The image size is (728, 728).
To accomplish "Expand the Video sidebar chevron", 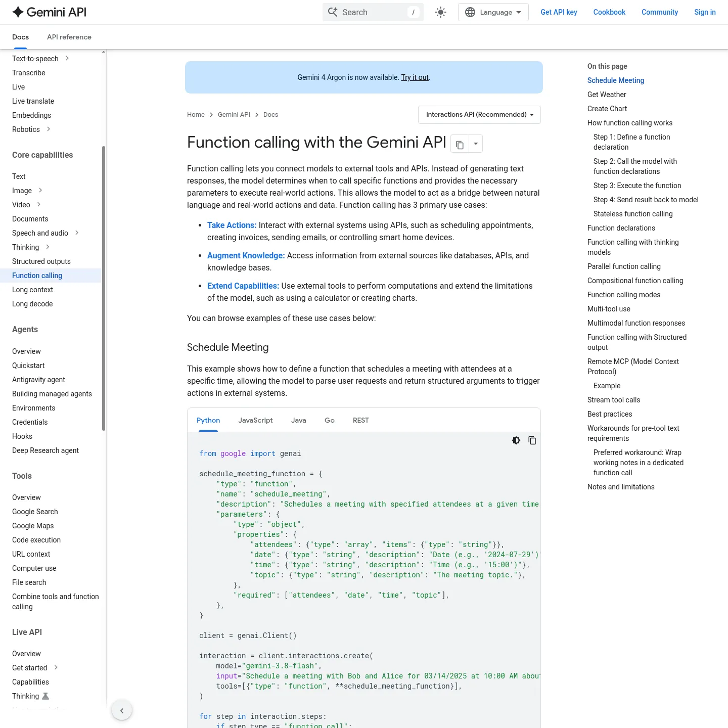I will coord(39,204).
